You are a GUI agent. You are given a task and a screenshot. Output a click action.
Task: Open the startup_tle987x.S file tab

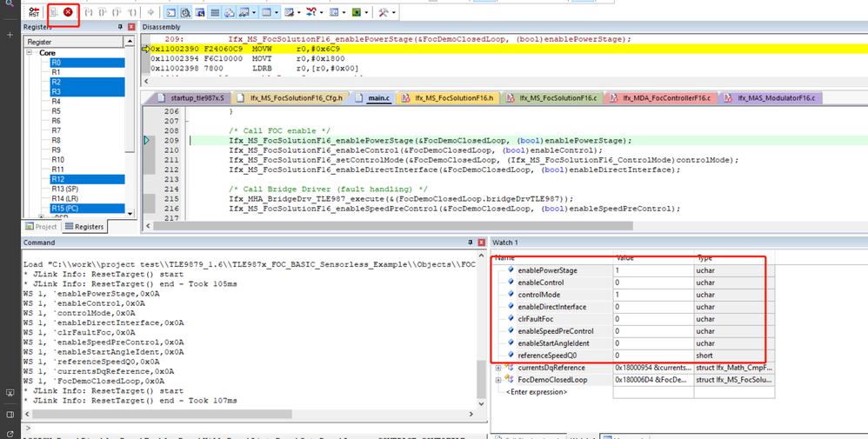191,98
